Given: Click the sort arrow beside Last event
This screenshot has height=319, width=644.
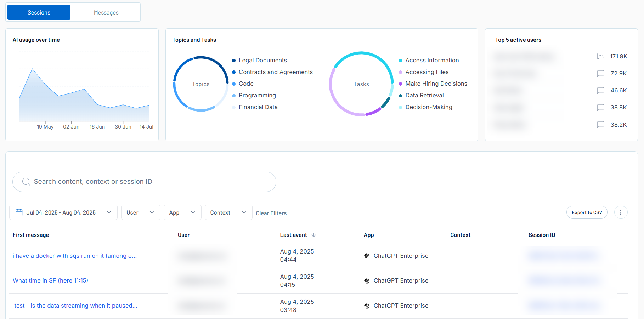Looking at the screenshot, I should coord(313,235).
